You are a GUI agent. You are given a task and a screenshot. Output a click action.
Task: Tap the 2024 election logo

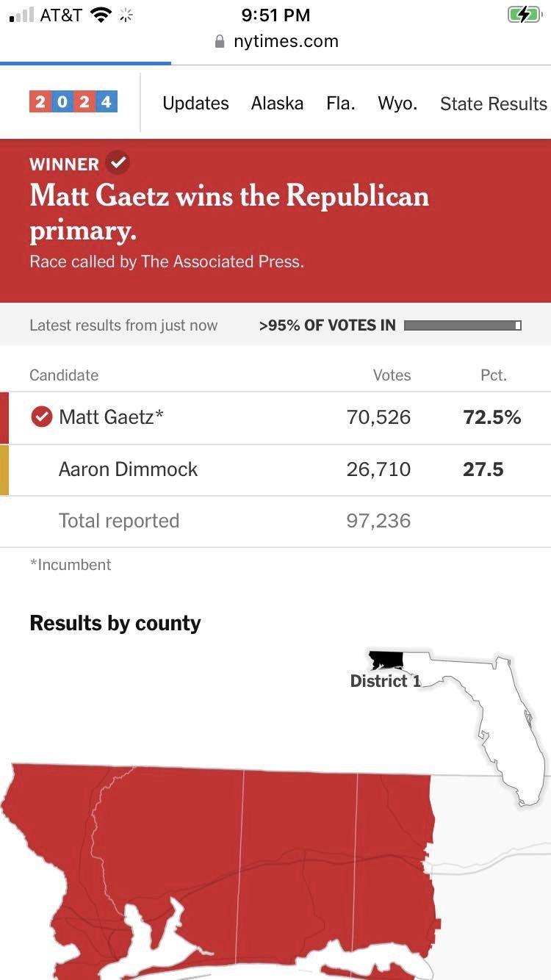(x=73, y=101)
